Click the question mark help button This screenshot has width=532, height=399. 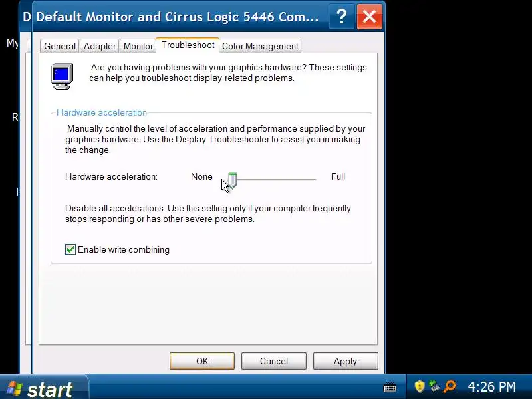tap(342, 17)
